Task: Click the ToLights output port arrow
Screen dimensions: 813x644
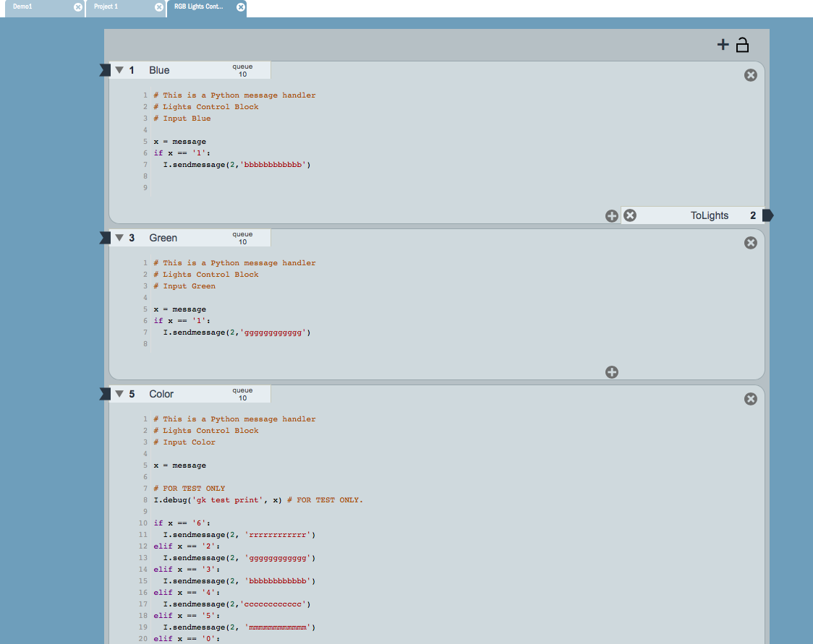Action: coord(768,215)
